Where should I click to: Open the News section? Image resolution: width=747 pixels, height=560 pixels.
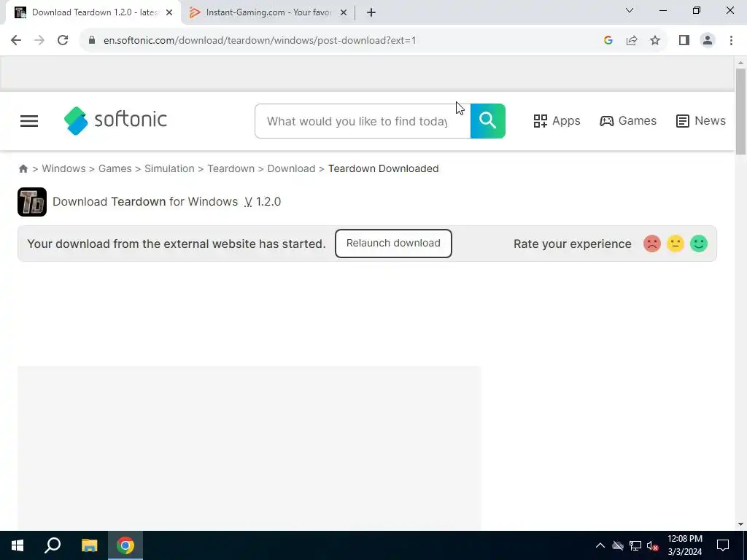point(701,121)
